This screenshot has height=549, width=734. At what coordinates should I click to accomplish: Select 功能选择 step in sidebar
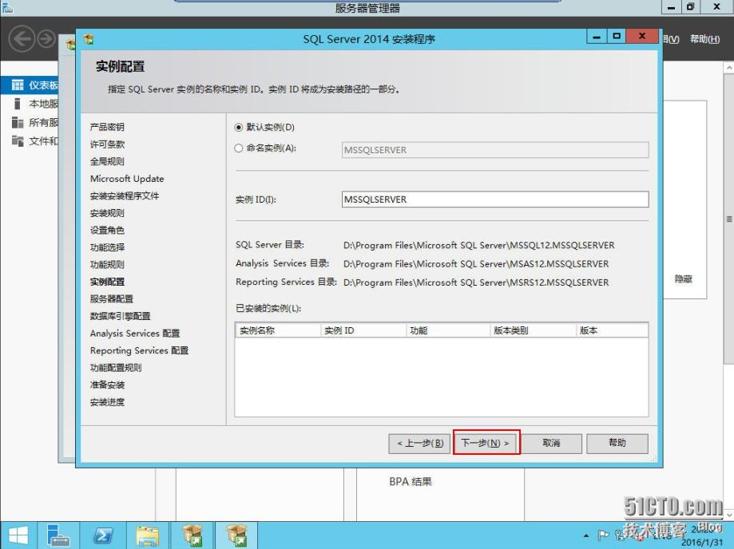pos(107,247)
